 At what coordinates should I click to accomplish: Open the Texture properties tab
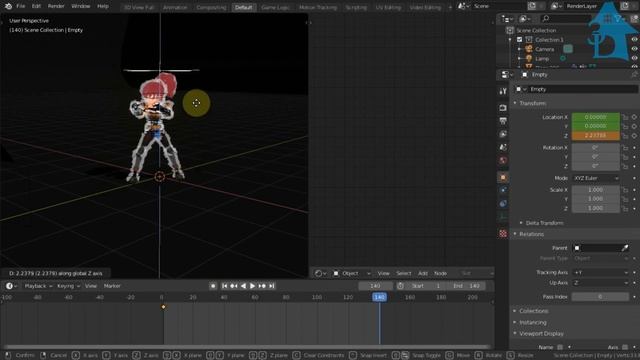[503, 233]
